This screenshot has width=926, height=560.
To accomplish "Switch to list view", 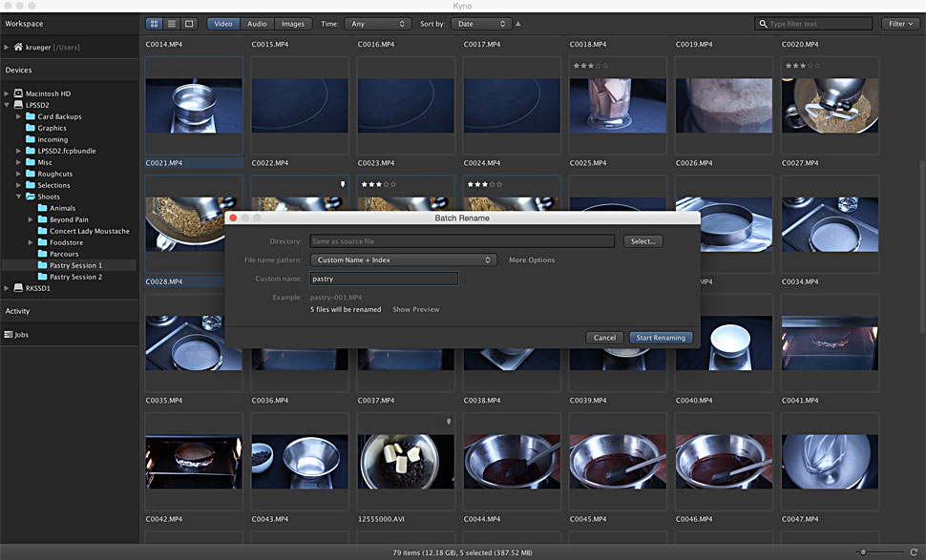I will point(172,24).
